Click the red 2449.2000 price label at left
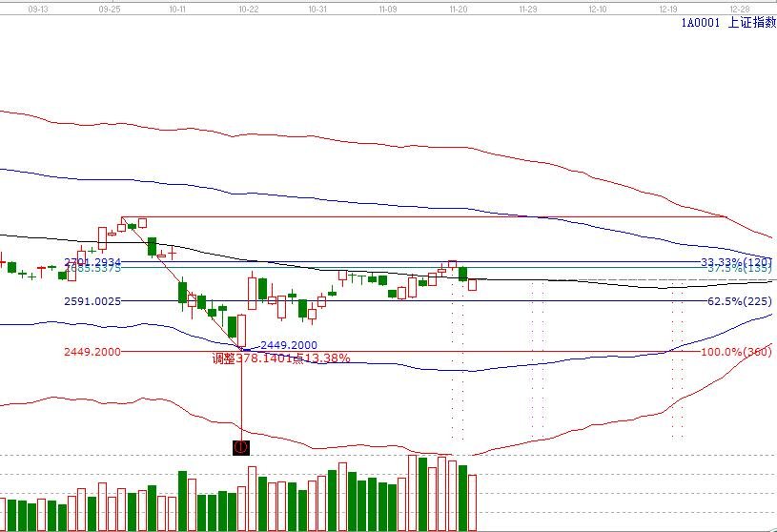This screenshot has height=532, width=777. coord(92,352)
